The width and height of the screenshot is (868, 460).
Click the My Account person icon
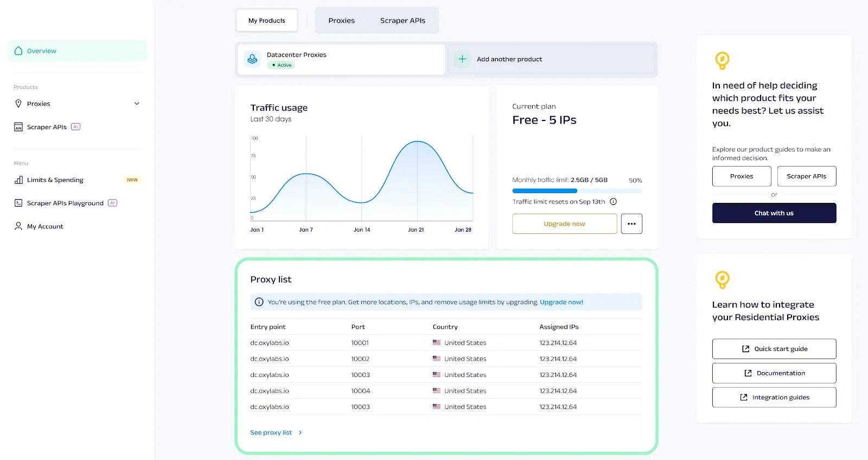pos(18,226)
